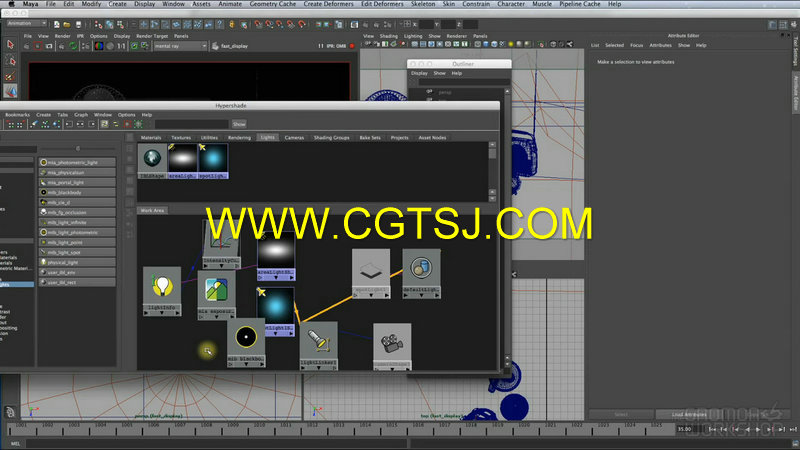800x450 pixels.
Task: Toggle the RGB channels display icon
Action: 98,46
